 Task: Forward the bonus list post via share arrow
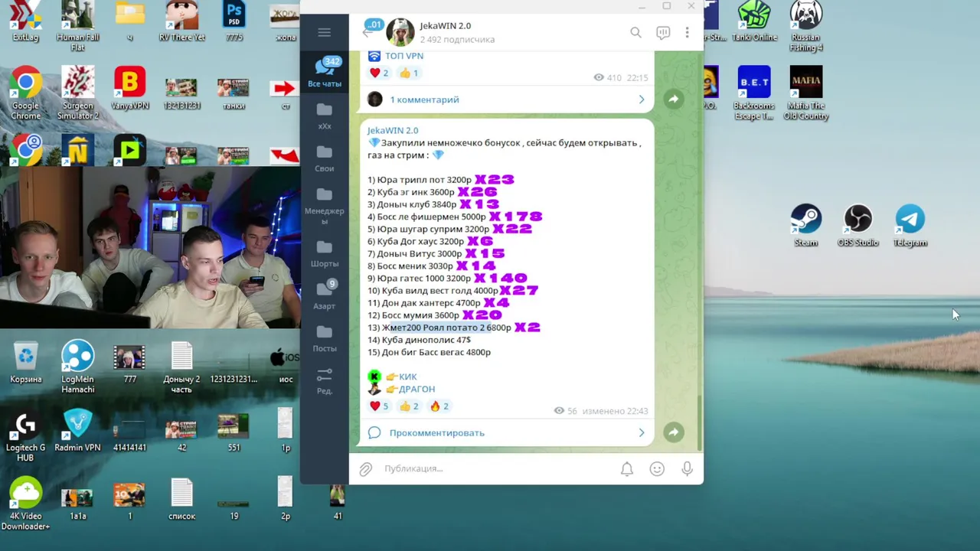click(673, 432)
